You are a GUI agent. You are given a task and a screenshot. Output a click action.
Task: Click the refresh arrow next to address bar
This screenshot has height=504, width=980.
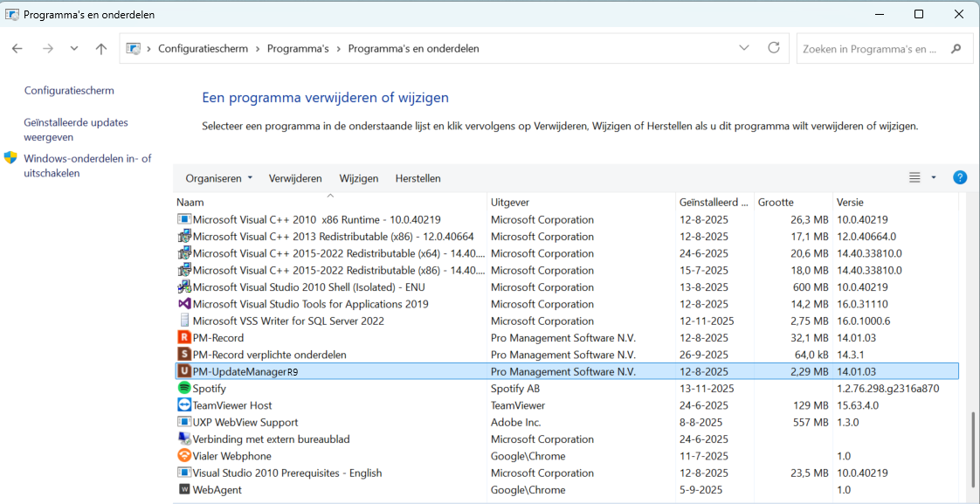pos(774,48)
